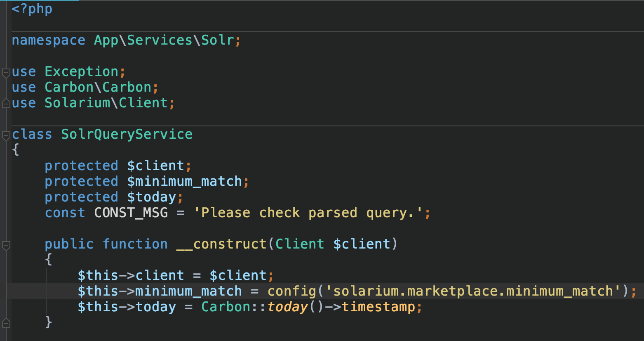Click the italic today() method call
Viewport: 644px width, 341px height.
[x=287, y=307]
